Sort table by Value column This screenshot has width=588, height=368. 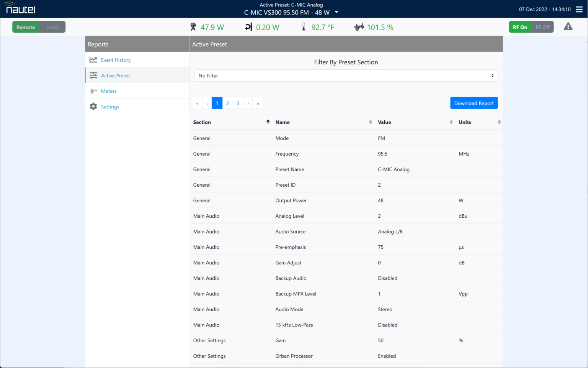[x=451, y=122]
